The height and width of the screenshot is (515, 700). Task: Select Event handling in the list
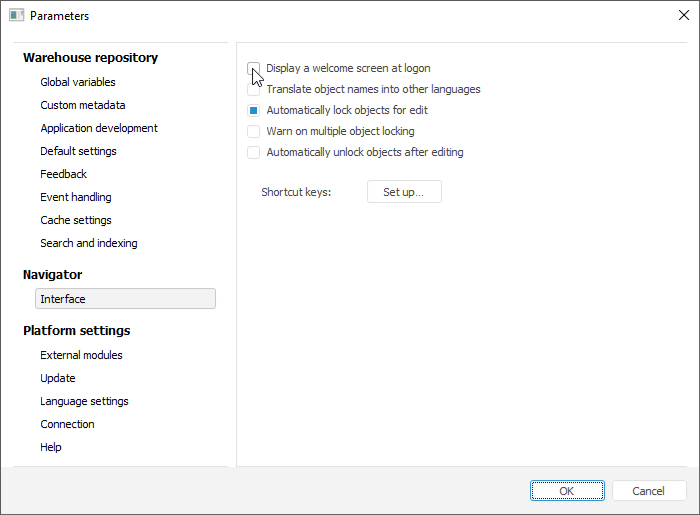(x=76, y=197)
